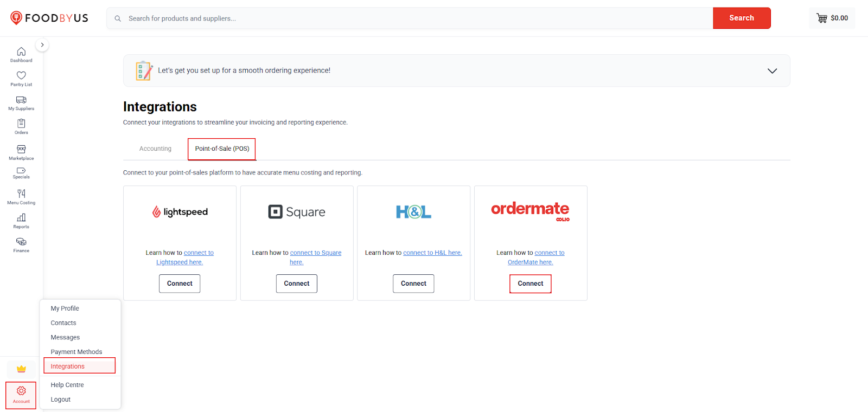Open the connect to Lightspeed guide link

point(185,257)
